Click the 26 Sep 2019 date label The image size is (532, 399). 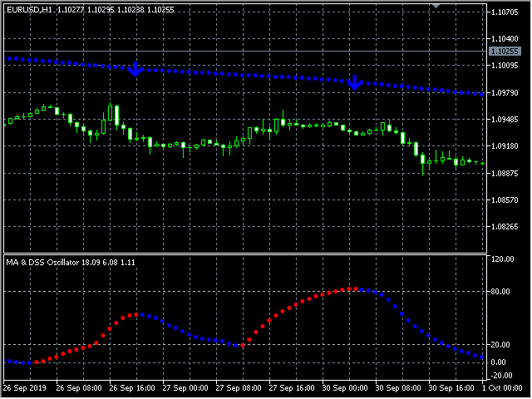[23, 388]
